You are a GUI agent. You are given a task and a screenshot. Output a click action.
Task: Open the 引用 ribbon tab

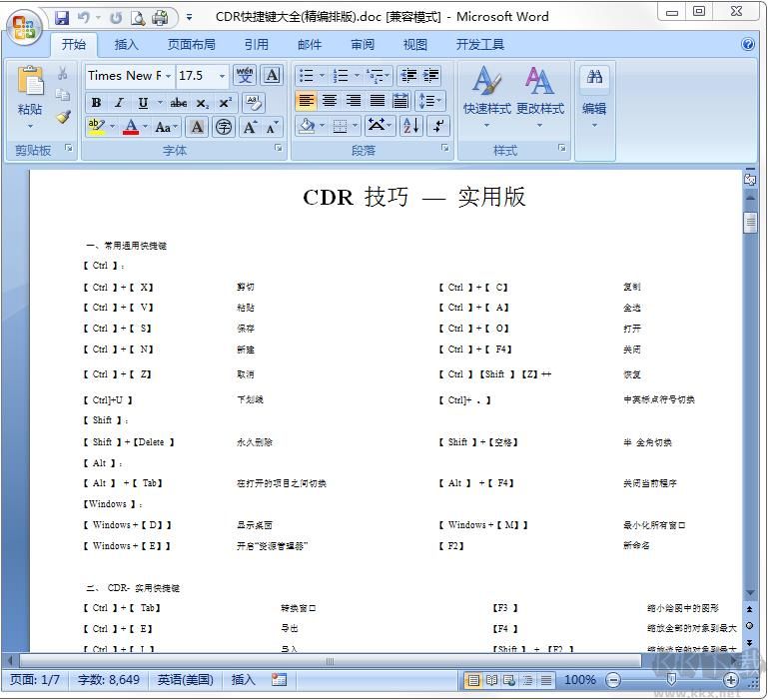point(256,45)
